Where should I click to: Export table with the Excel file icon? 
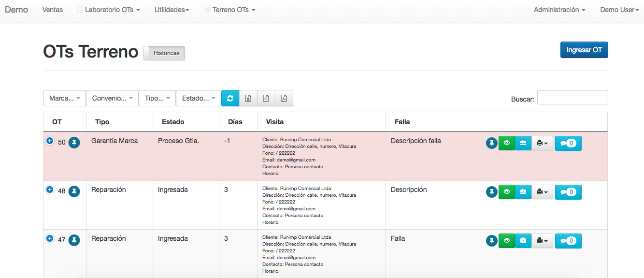tap(248, 98)
